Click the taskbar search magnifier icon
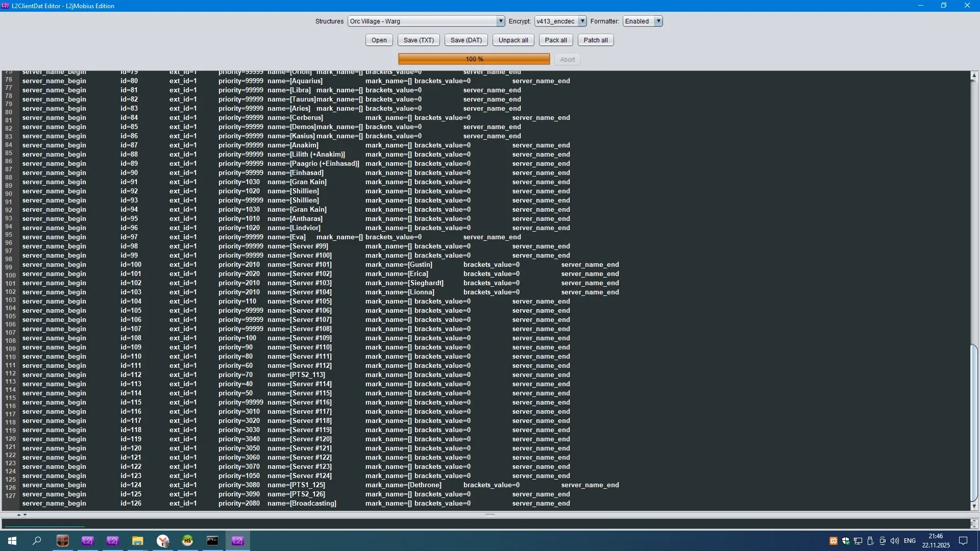 (x=37, y=541)
